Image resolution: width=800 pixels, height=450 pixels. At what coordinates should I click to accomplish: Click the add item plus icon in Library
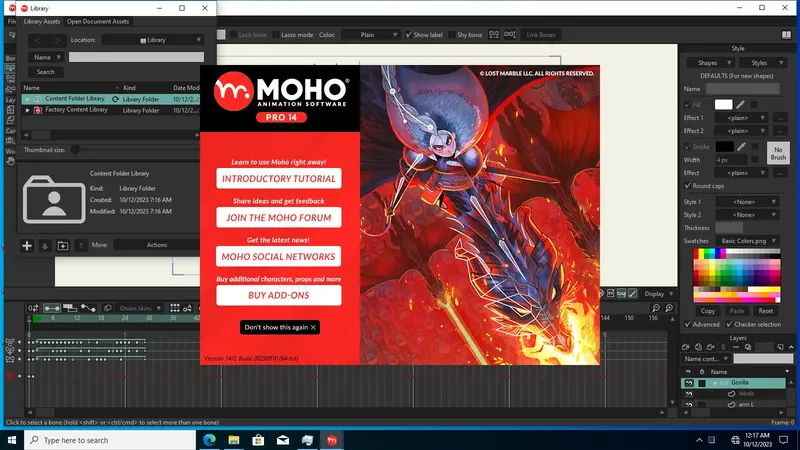tap(27, 245)
